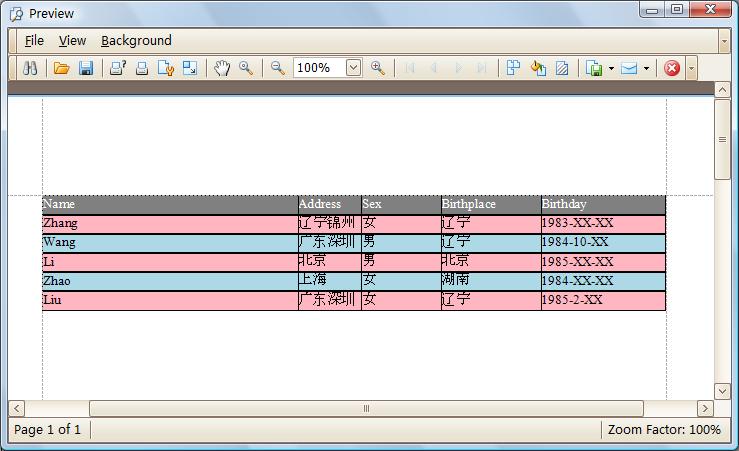Click the 100% zoom input field
Viewport: 739px width, 451px height.
[320, 68]
